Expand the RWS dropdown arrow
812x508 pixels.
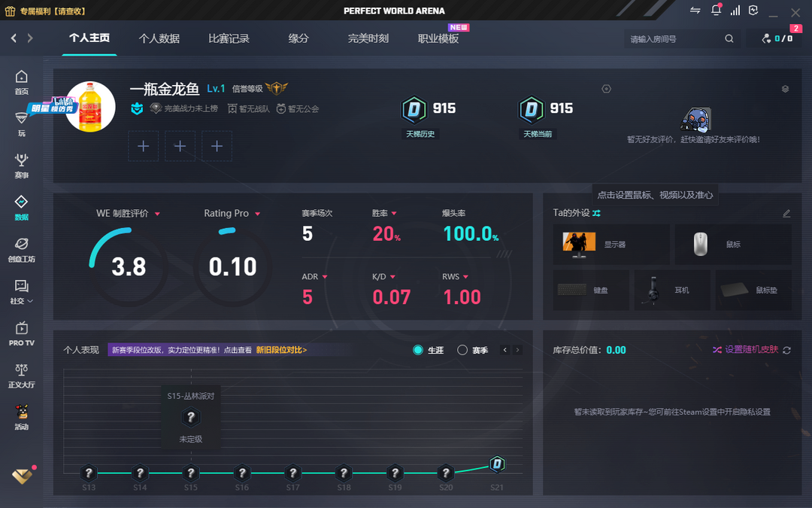[x=466, y=277]
